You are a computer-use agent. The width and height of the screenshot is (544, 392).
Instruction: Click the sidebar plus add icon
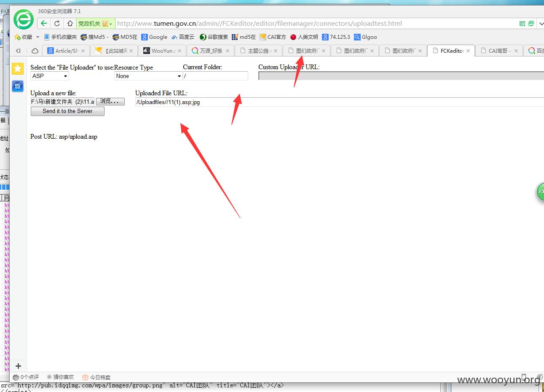[x=18, y=366]
